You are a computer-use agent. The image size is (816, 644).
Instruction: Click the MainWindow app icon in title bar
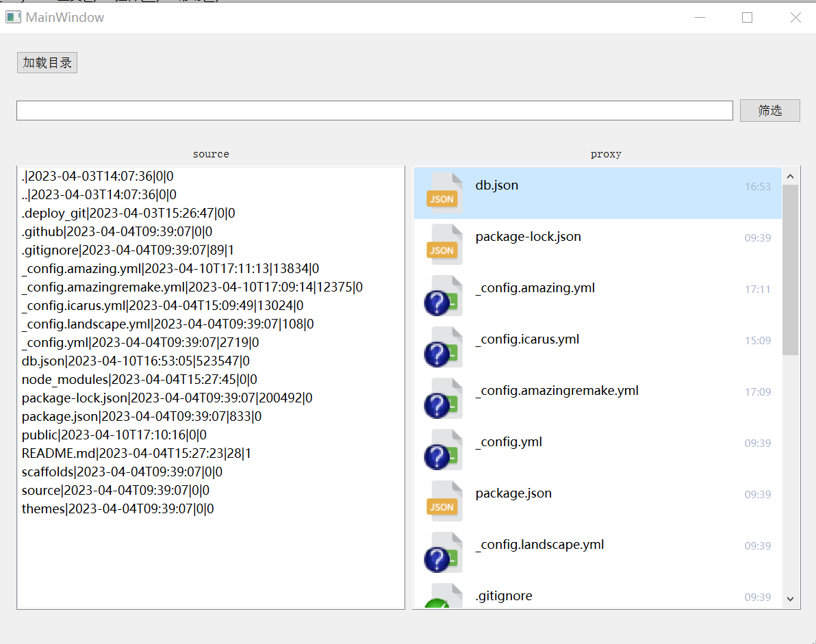point(13,17)
